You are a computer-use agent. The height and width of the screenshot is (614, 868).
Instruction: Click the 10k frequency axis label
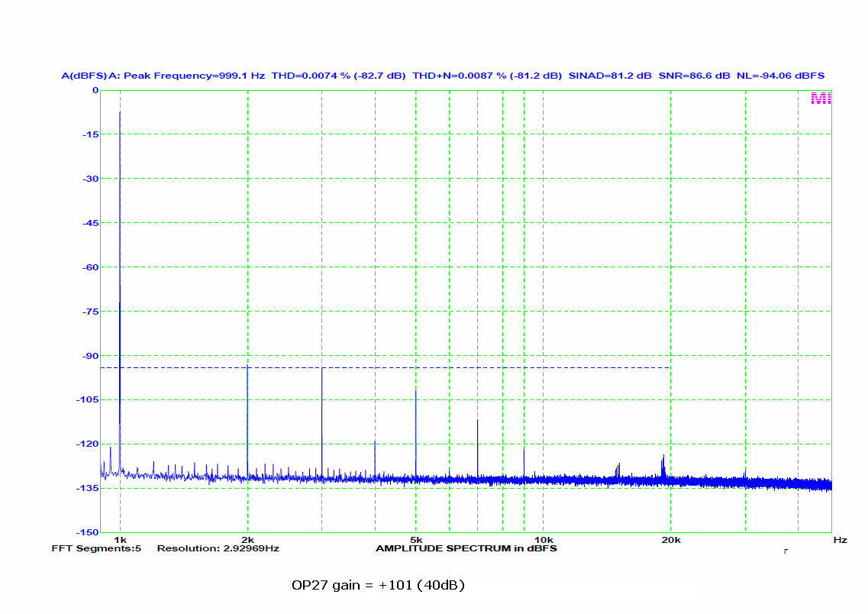[543, 540]
